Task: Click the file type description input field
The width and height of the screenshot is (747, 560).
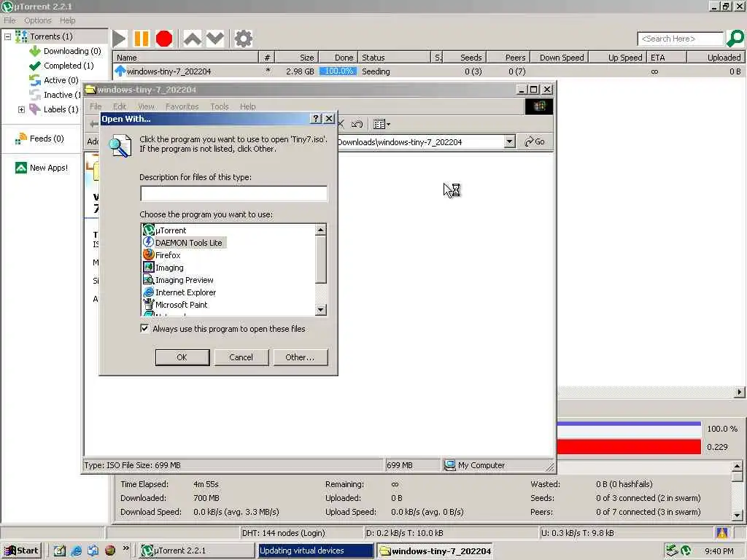Action: pos(233,193)
